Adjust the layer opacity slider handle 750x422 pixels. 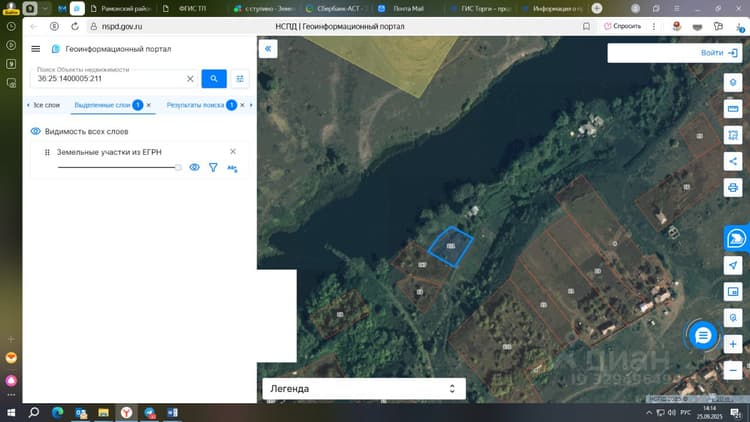pos(178,167)
